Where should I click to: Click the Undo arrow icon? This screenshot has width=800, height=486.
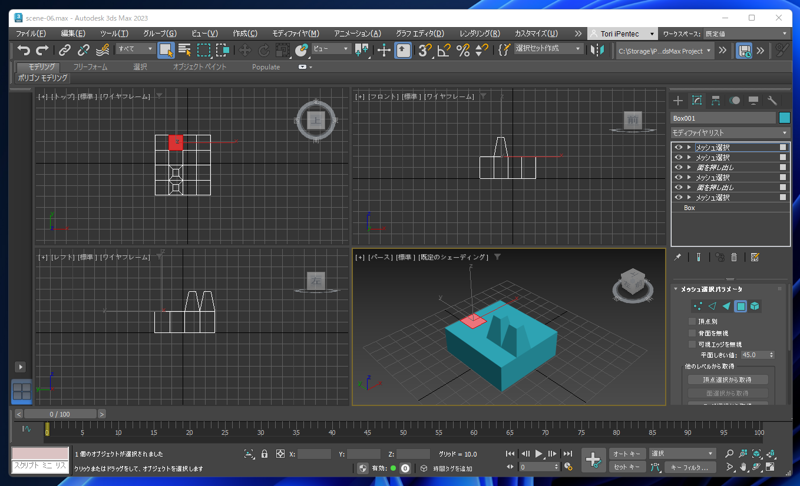click(23, 50)
